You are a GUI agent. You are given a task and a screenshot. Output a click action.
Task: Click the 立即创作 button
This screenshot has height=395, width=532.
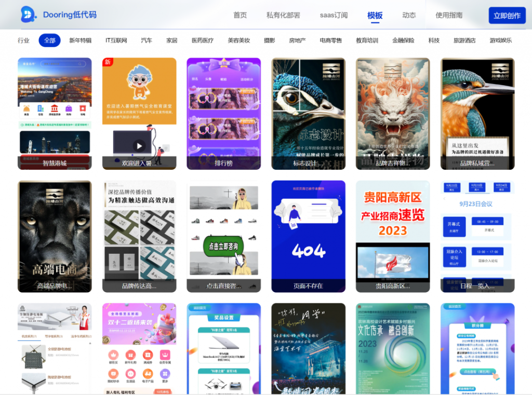click(507, 16)
